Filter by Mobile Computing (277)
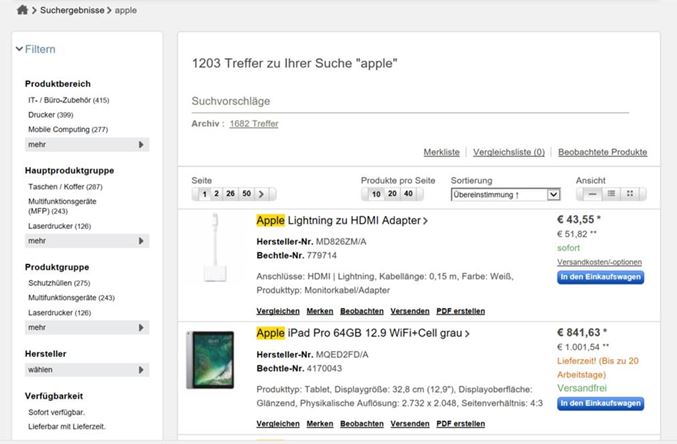 (68, 130)
